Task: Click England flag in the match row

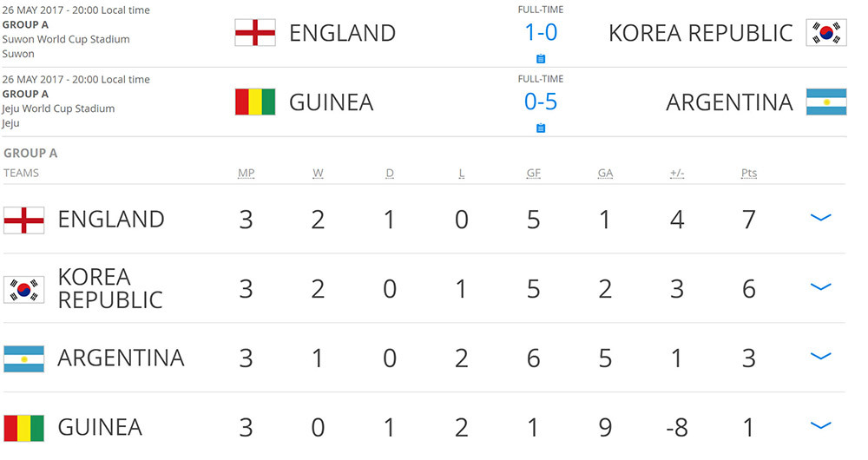Action: click(255, 33)
